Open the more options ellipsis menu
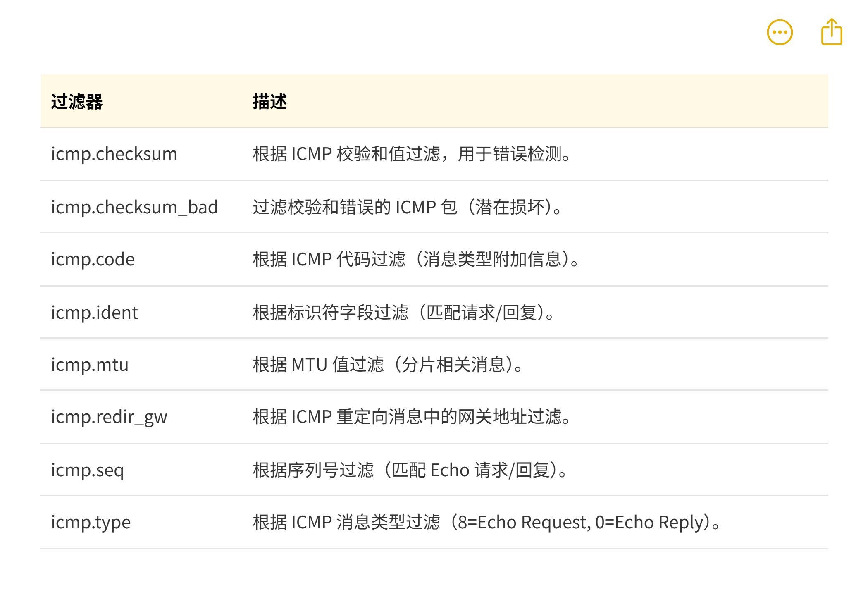868x609 pixels. tap(780, 32)
